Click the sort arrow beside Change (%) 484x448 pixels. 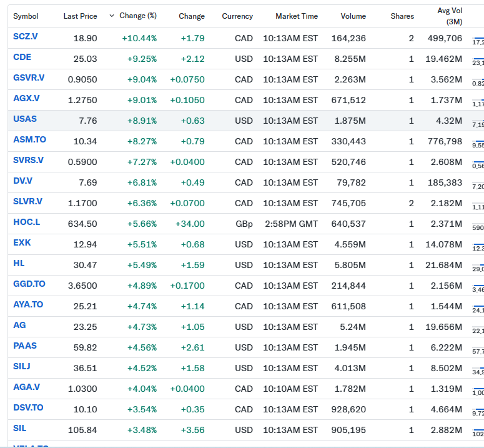pyautogui.click(x=112, y=16)
